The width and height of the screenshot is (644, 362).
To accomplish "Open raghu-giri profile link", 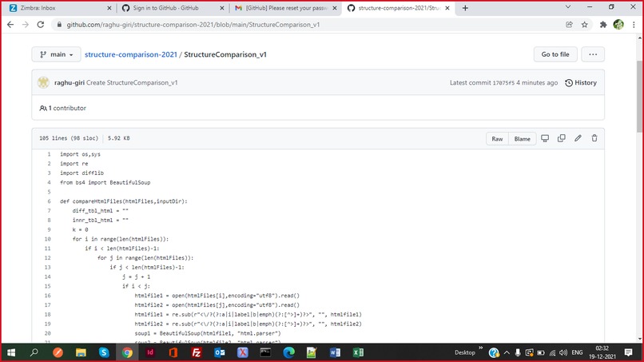I will click(70, 82).
